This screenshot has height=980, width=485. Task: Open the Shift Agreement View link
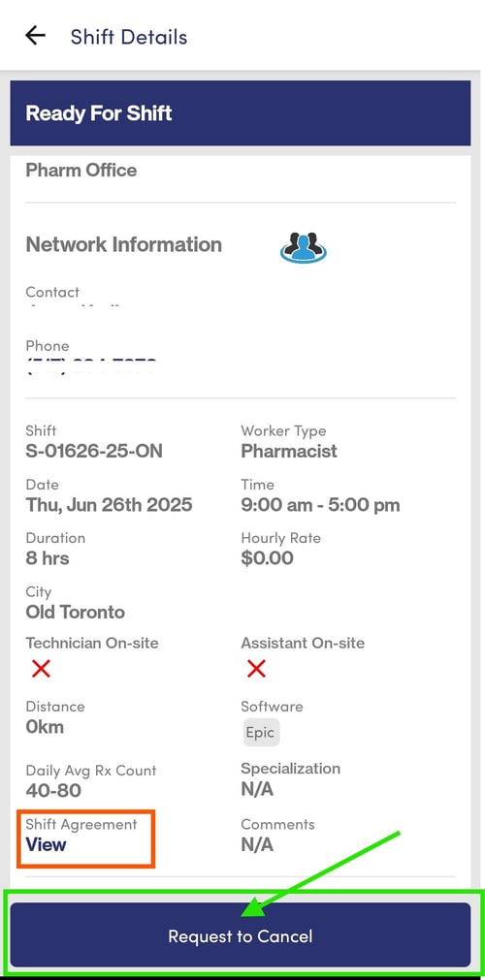tap(46, 845)
